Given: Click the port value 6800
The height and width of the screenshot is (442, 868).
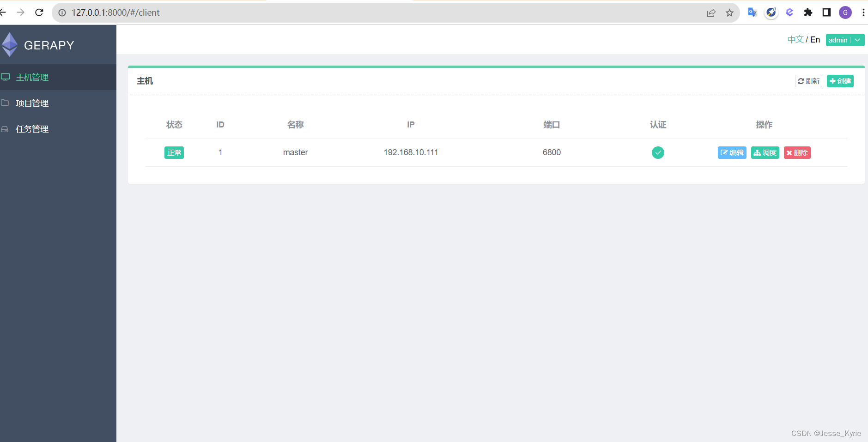Looking at the screenshot, I should point(552,152).
